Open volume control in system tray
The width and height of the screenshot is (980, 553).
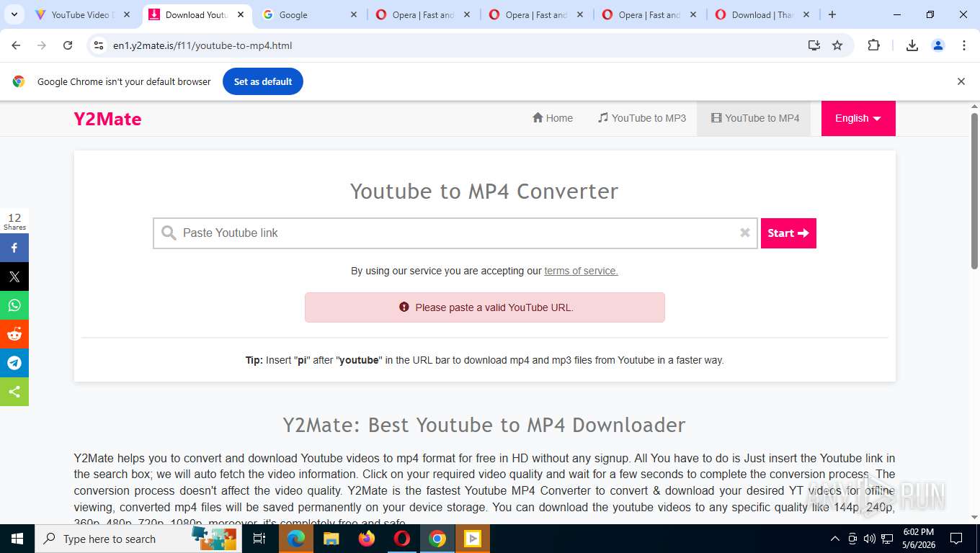pos(869,539)
